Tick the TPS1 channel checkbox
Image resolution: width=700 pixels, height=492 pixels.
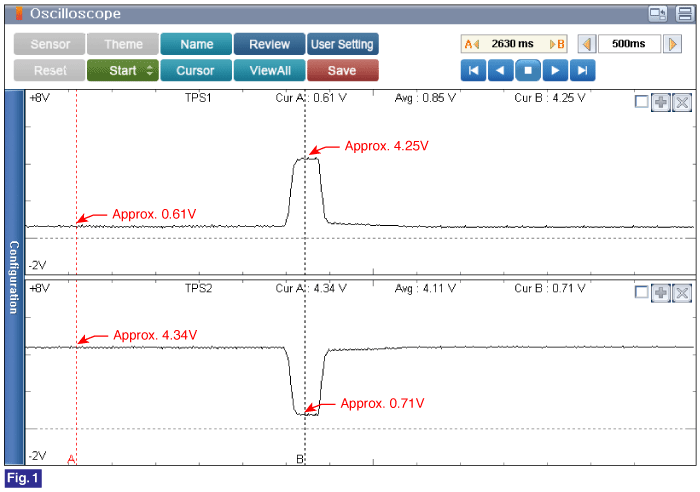pos(642,102)
